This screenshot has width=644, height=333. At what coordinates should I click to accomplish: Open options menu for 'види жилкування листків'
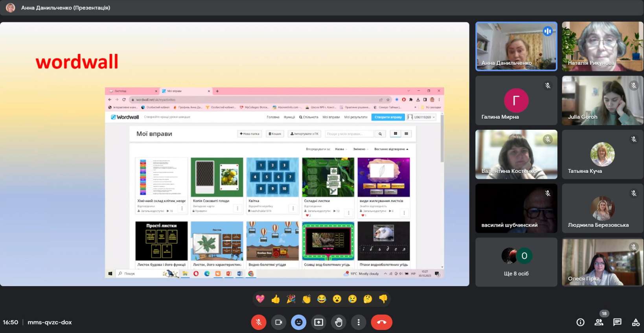tap(404, 213)
